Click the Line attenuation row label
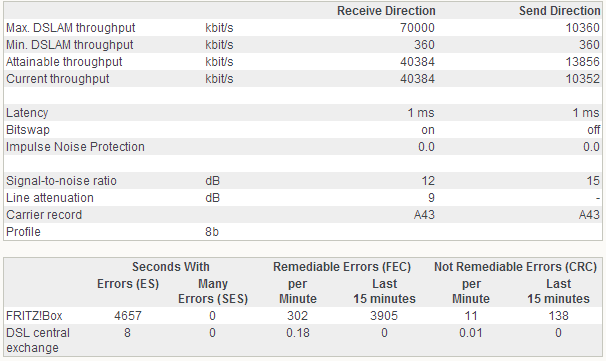The height and width of the screenshot is (361, 606). [x=50, y=198]
